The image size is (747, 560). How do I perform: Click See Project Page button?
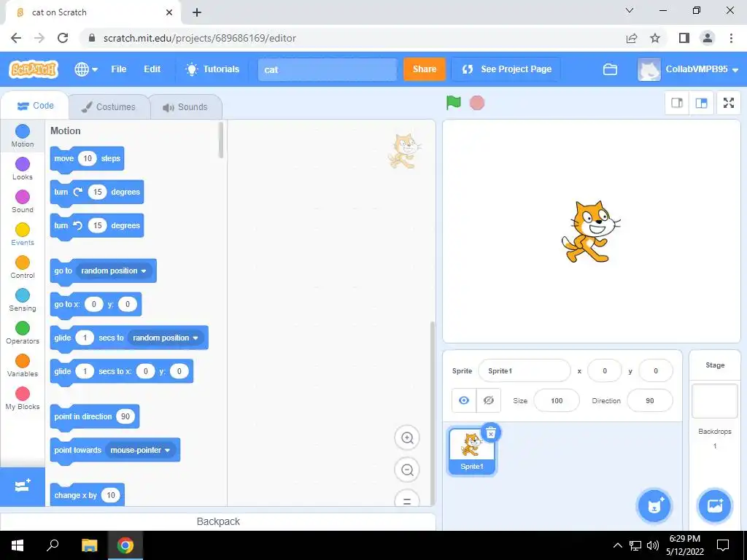pyautogui.click(x=506, y=69)
